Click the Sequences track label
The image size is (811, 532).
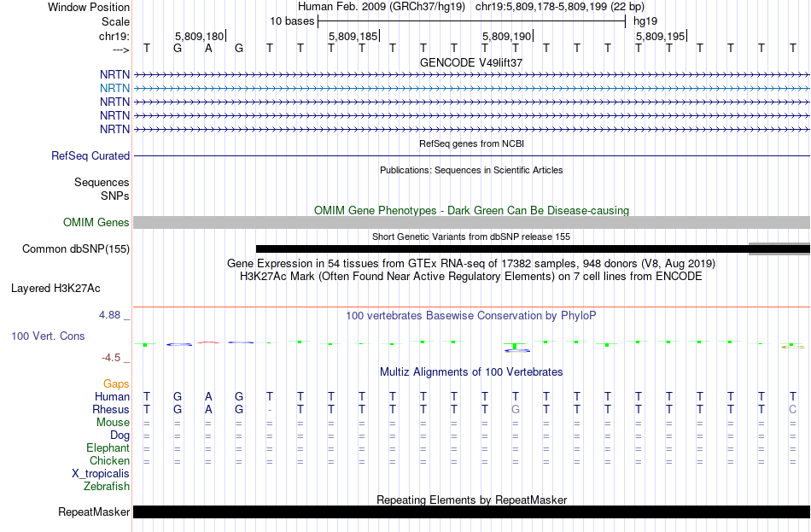click(102, 182)
